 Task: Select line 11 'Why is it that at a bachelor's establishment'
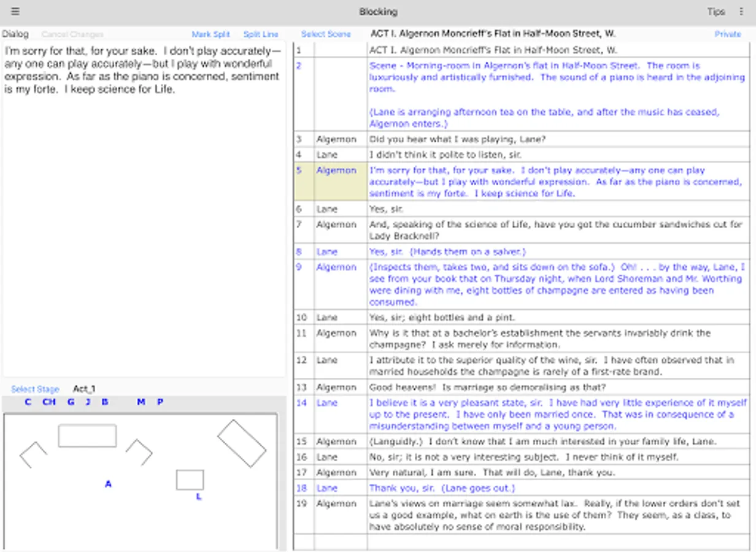pyautogui.click(x=522, y=339)
